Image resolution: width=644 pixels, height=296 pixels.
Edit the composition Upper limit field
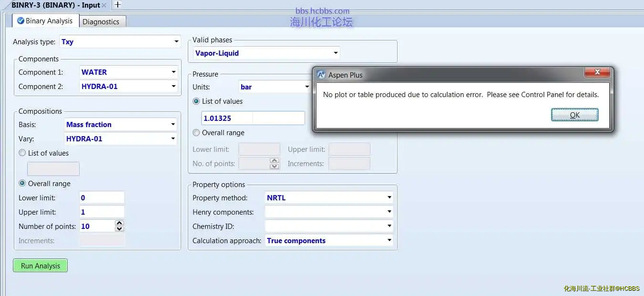[x=102, y=212]
